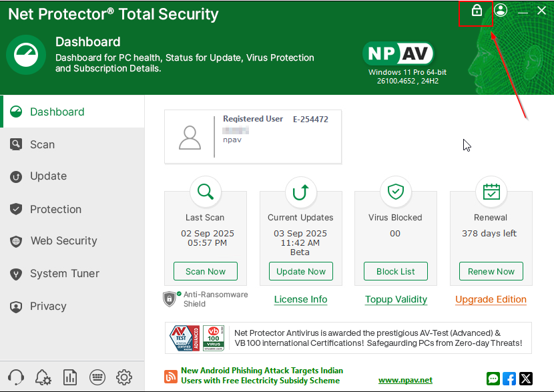Image resolution: width=554 pixels, height=392 pixels.
Task: Click the Anti-Ransomware Shield icon
Action: coord(170,299)
